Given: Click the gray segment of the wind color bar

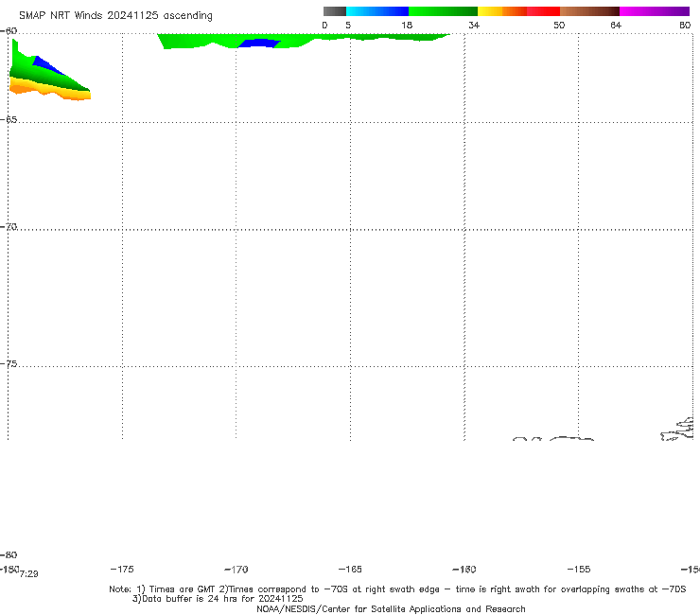Looking at the screenshot, I should [335, 11].
